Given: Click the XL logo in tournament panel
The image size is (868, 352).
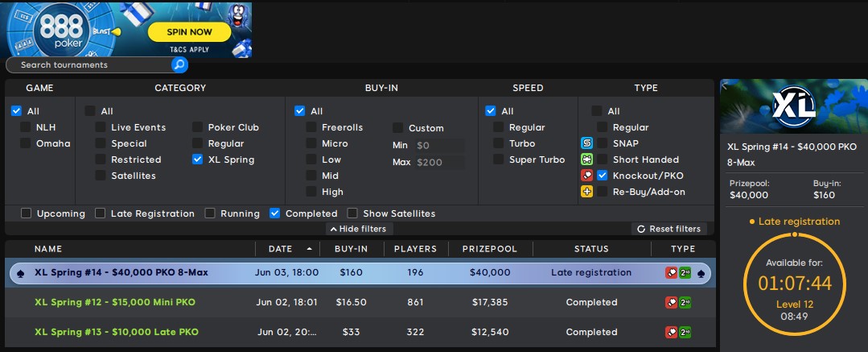Looking at the screenshot, I should click(x=793, y=106).
